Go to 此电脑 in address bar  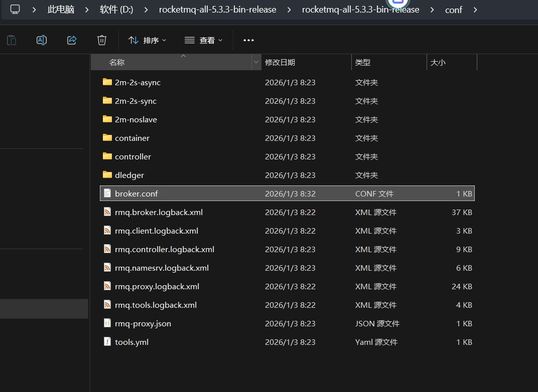tap(61, 10)
